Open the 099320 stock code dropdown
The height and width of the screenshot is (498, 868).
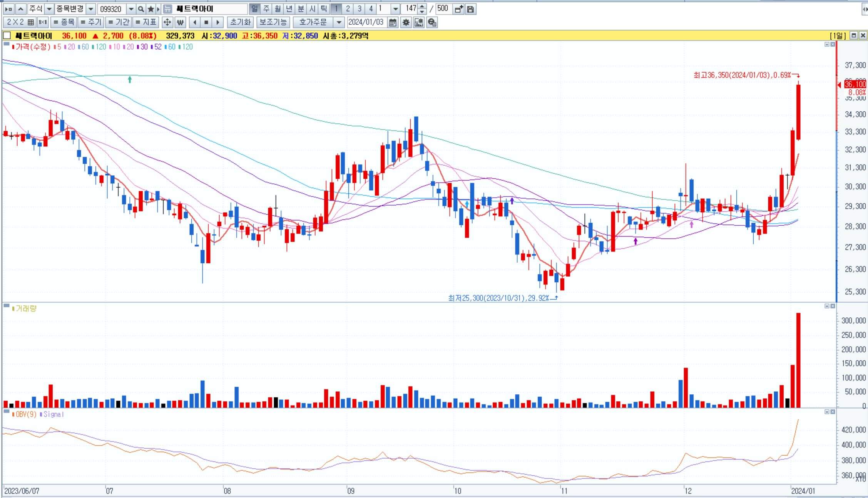click(131, 9)
